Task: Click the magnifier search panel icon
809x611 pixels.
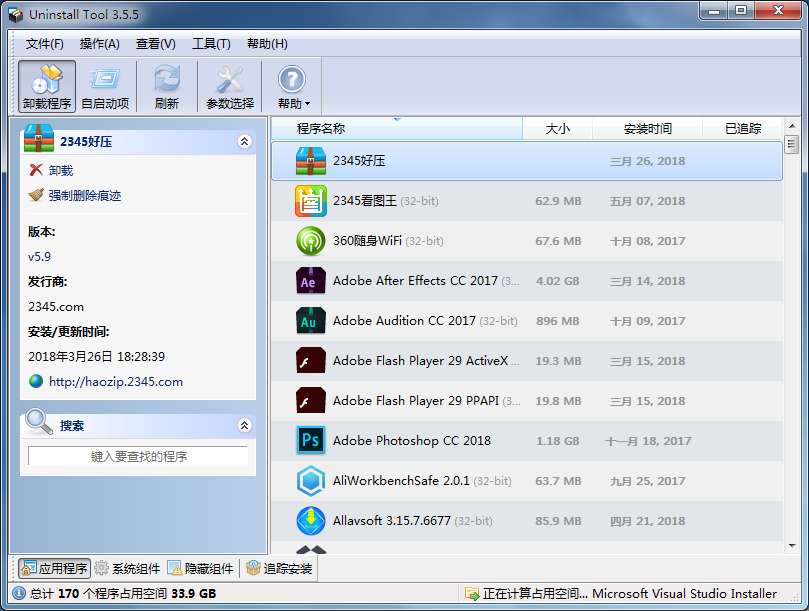Action: coord(39,422)
